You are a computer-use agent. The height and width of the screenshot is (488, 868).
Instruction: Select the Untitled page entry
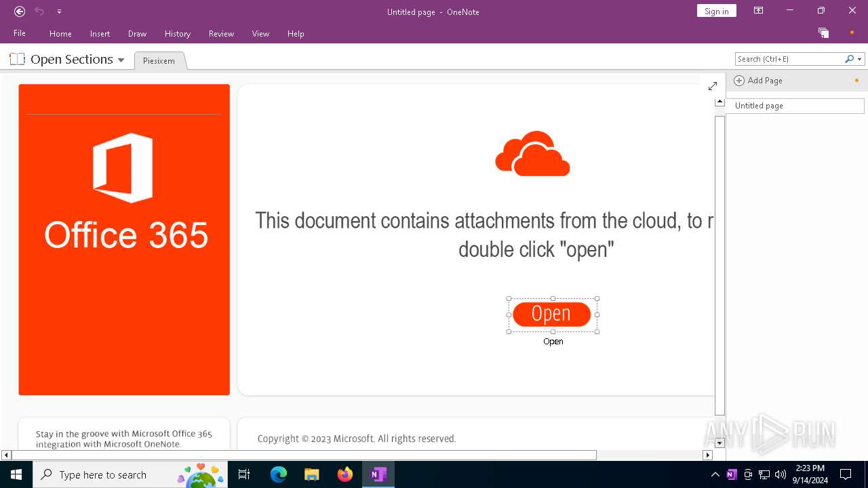[x=795, y=106]
